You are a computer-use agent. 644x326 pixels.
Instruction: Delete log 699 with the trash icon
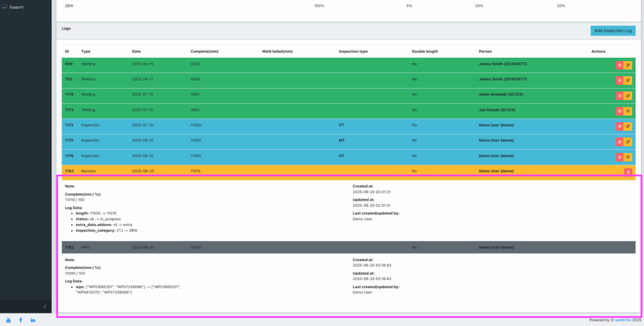pos(619,65)
